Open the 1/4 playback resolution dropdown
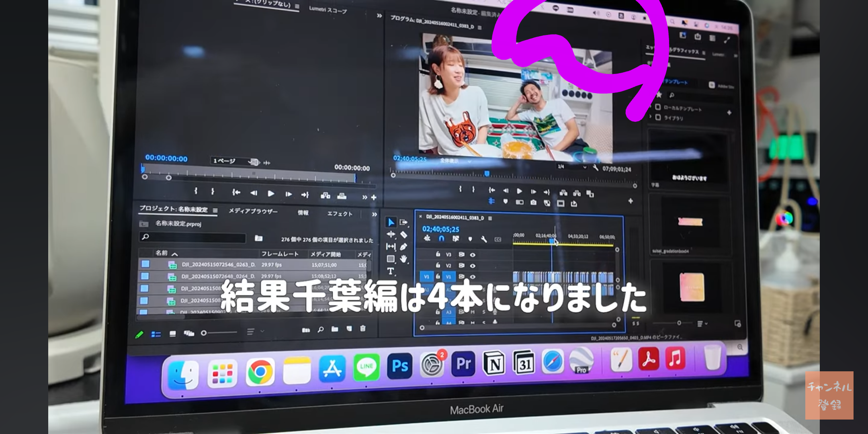The image size is (868, 434). pos(572,166)
